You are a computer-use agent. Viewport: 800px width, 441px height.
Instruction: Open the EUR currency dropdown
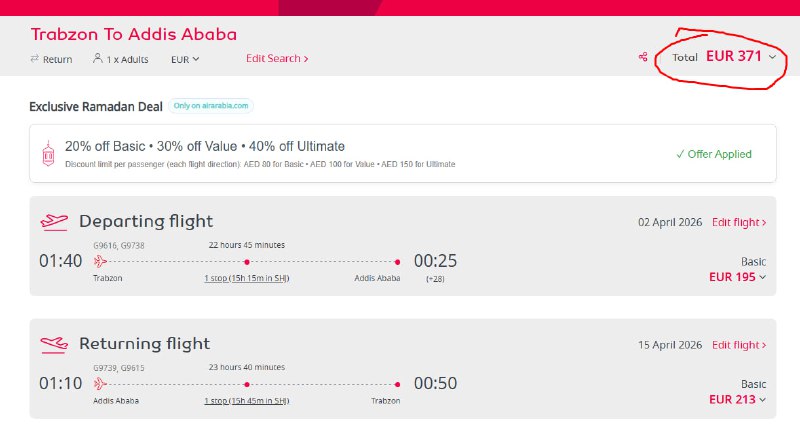click(185, 59)
